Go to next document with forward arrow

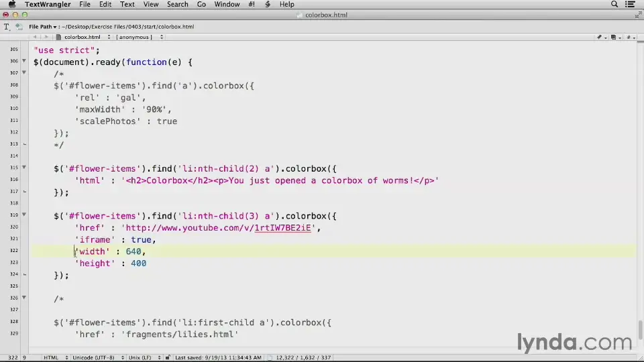[x=46, y=37]
